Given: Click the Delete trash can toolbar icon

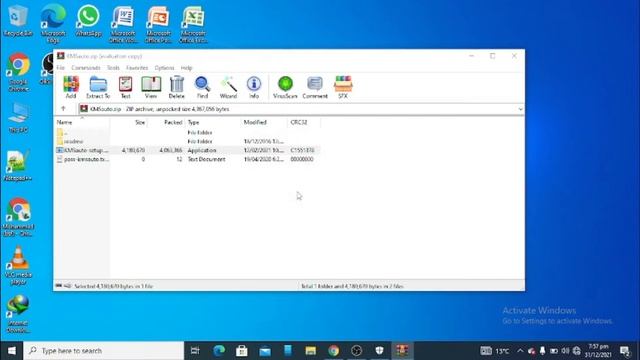Looking at the screenshot, I should (x=177, y=87).
